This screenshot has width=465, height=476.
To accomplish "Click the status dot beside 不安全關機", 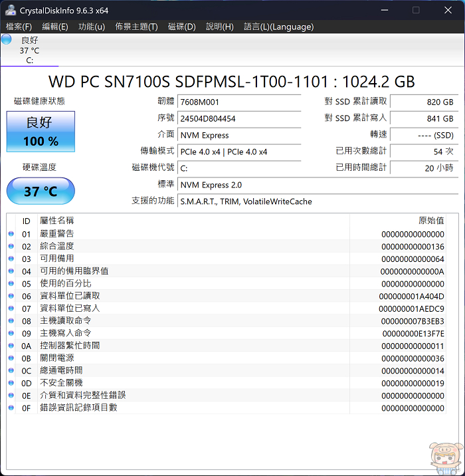I will tap(11, 383).
